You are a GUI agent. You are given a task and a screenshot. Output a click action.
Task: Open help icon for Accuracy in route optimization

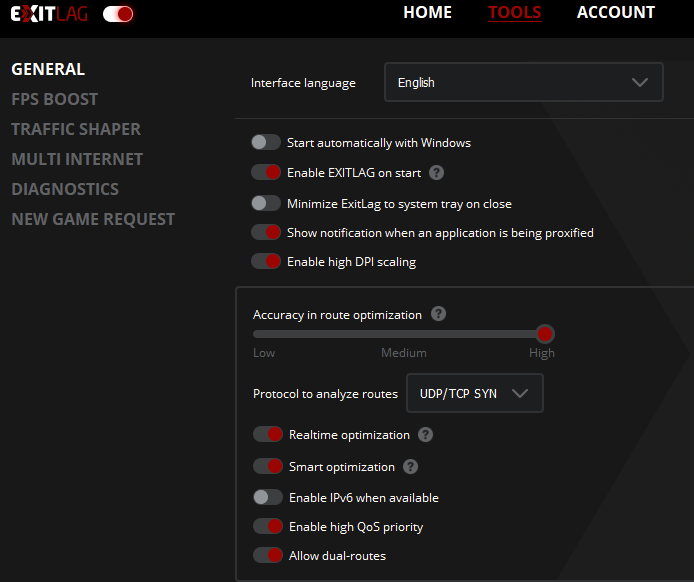pos(438,314)
